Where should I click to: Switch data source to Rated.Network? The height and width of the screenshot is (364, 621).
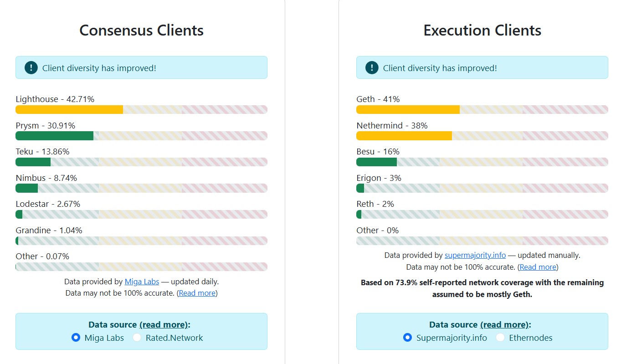(136, 338)
